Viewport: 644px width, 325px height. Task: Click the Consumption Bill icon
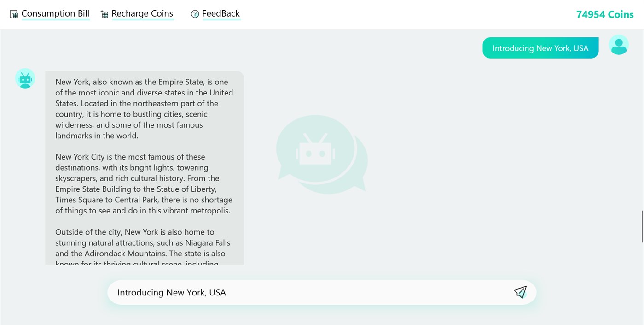click(x=14, y=14)
